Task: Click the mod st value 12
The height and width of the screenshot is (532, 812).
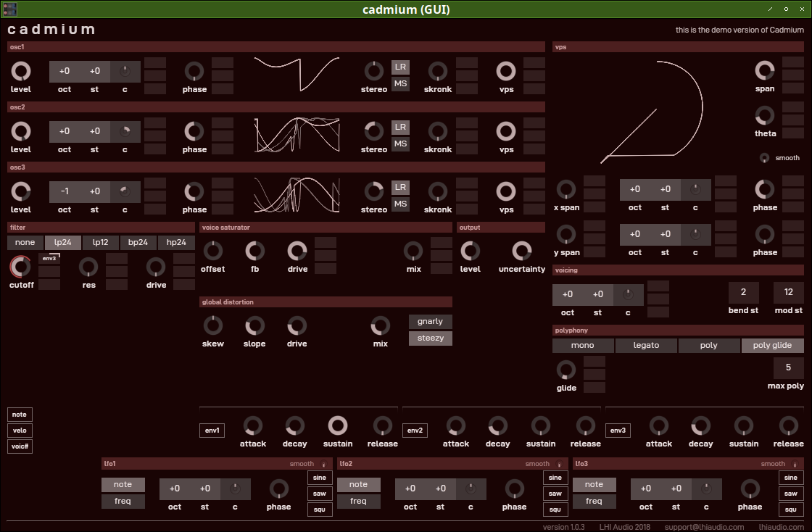Action: tap(789, 292)
